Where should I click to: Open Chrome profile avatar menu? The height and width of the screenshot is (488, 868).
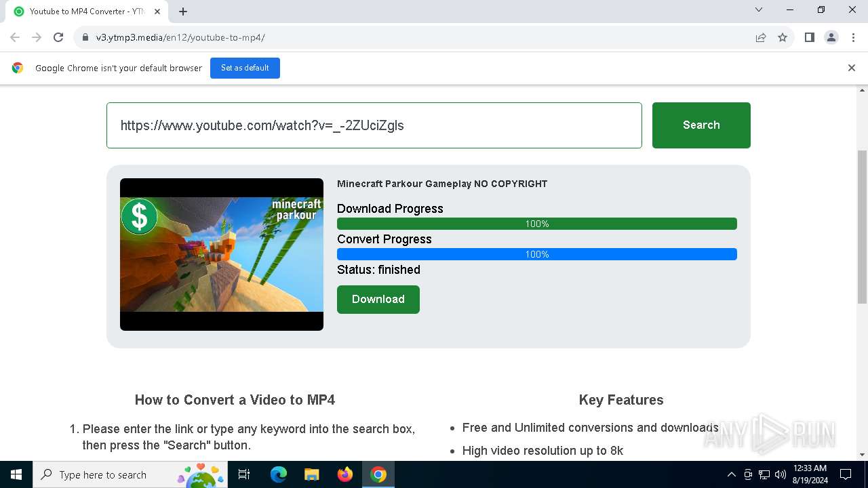pos(831,37)
